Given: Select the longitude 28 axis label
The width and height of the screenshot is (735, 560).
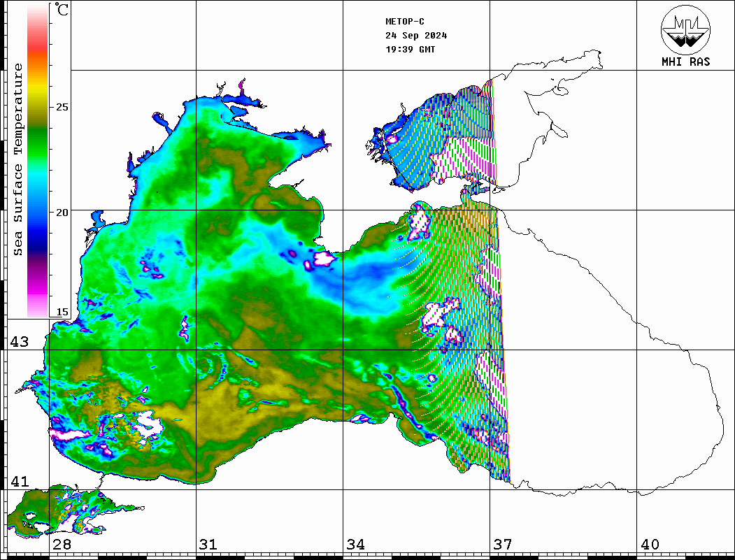Looking at the screenshot, I should click(62, 544).
